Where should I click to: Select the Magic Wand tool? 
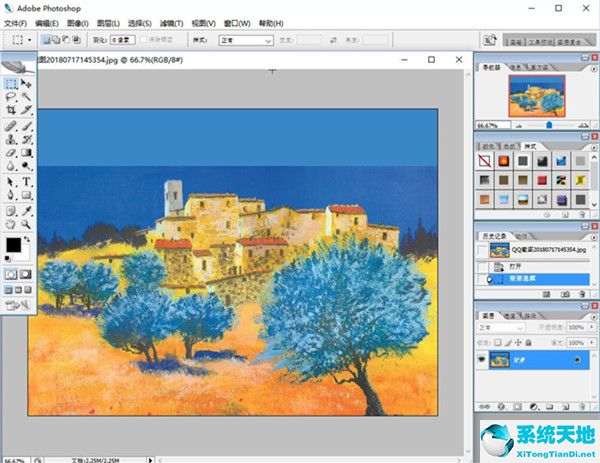point(26,96)
